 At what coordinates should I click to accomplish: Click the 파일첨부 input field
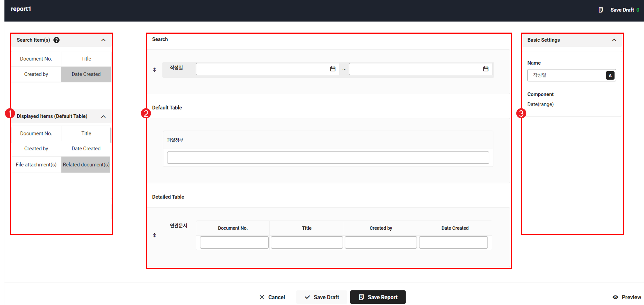tap(328, 158)
